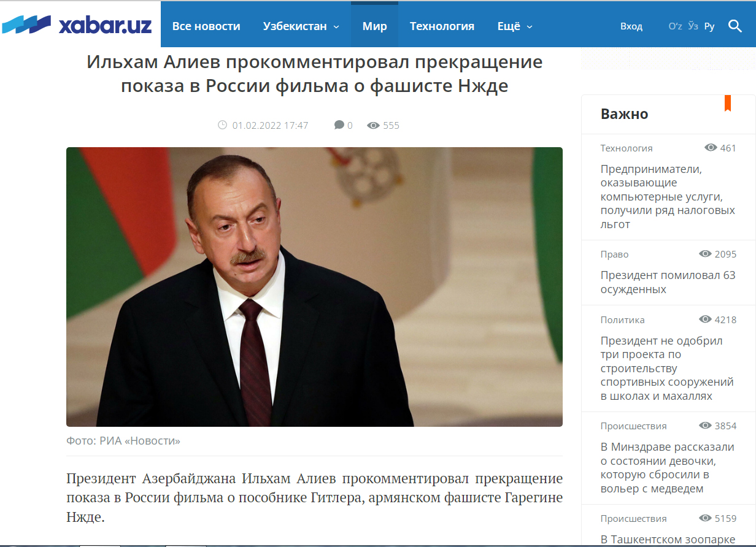Click the comments bubble icon under headline
This screenshot has width=756, height=547.
click(339, 125)
